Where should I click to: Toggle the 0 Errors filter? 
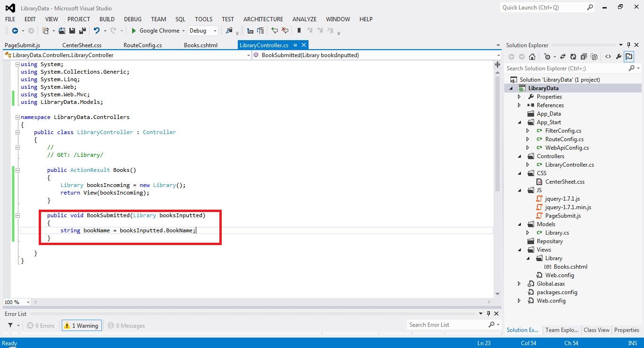pos(41,325)
